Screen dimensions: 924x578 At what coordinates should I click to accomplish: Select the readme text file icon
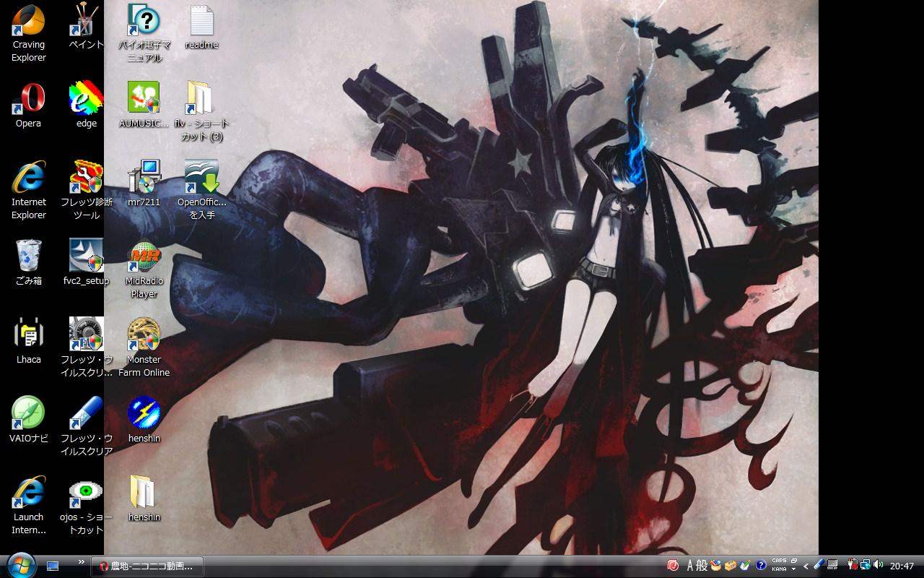coord(201,27)
